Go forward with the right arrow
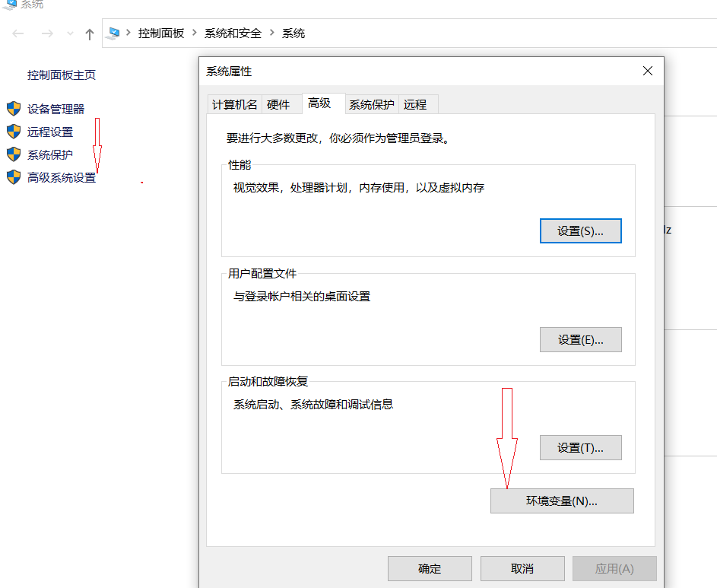The width and height of the screenshot is (717, 588). point(47,33)
